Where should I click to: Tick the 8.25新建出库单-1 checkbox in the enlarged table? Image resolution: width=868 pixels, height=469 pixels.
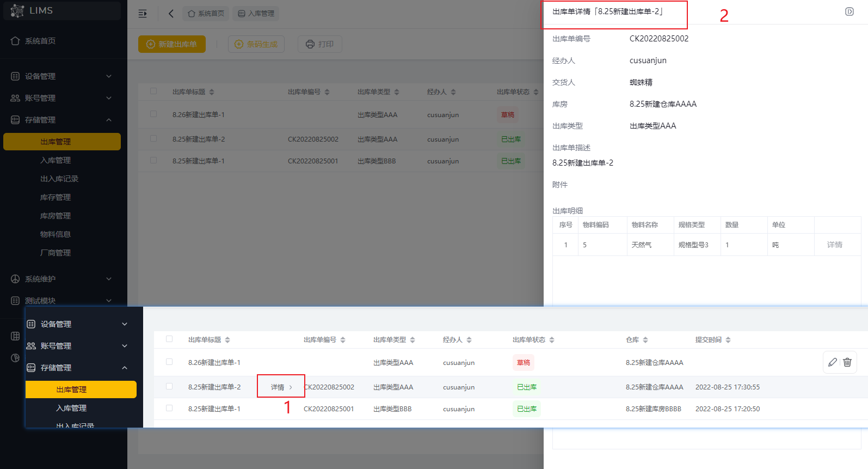pyautogui.click(x=169, y=409)
